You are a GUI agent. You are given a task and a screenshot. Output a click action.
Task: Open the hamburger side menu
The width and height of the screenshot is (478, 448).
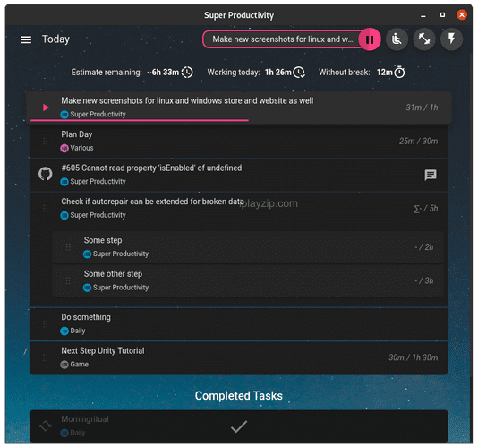coord(26,39)
